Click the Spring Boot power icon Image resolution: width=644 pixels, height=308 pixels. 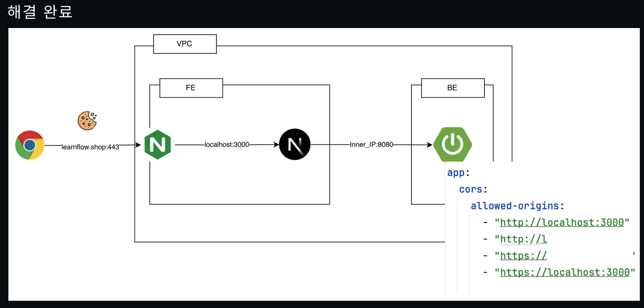tap(453, 144)
